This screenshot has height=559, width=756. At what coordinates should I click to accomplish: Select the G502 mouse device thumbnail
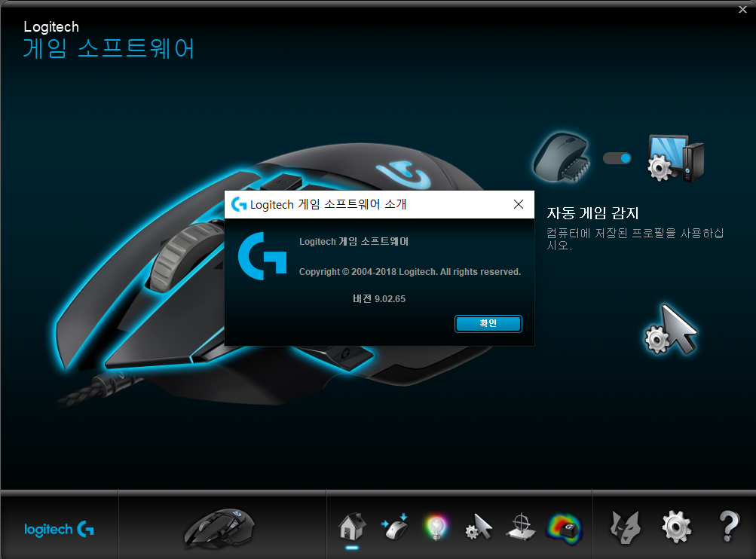click(x=220, y=528)
